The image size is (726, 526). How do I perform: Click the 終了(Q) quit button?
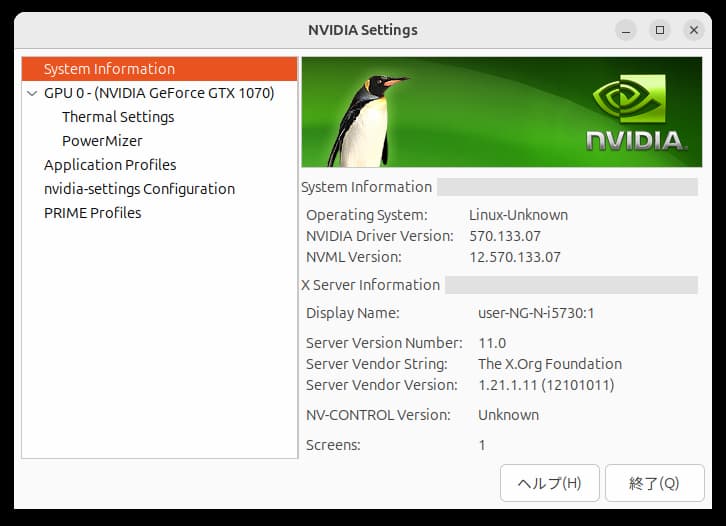[x=654, y=483]
